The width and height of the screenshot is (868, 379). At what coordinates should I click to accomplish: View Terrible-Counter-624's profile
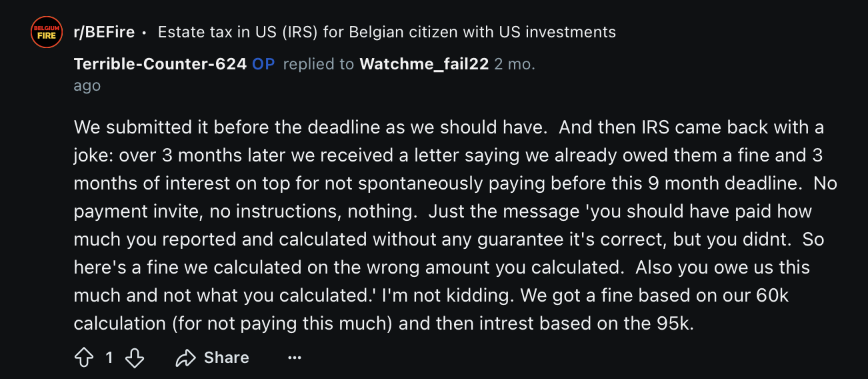160,64
